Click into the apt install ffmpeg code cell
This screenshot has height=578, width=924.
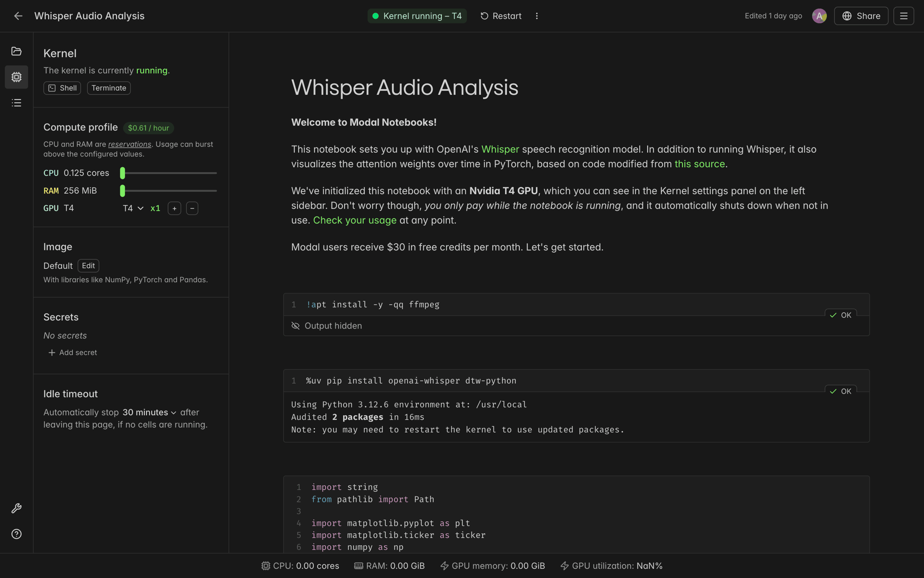click(x=576, y=304)
